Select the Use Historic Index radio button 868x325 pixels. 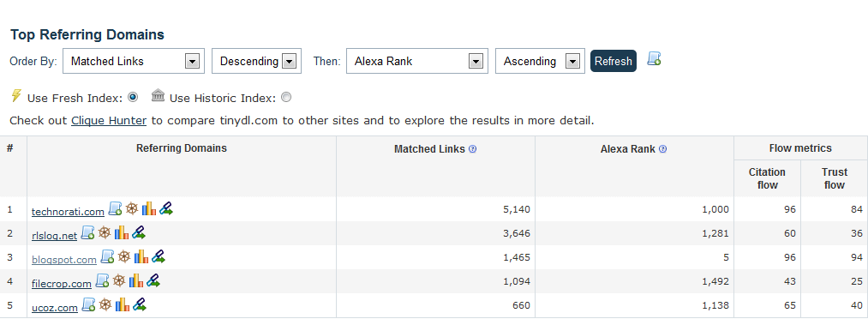click(286, 98)
